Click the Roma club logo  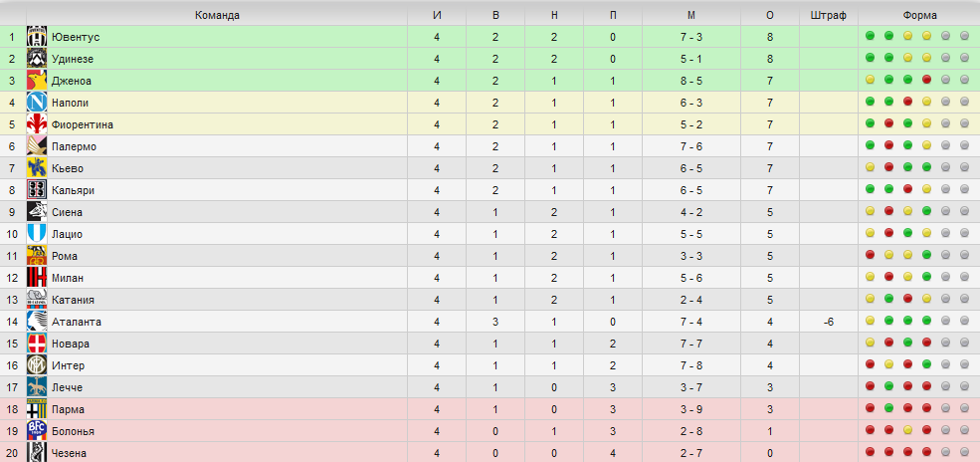point(37,256)
